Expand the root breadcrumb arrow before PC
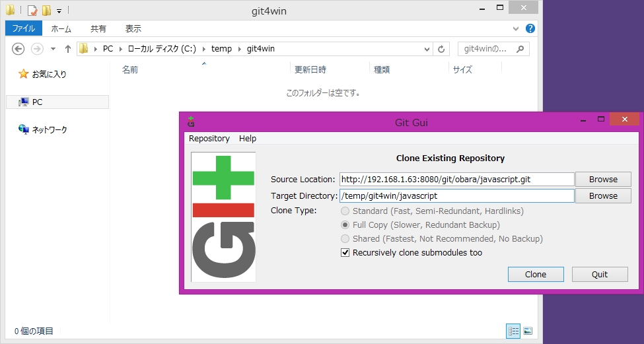The image size is (644, 344). click(x=95, y=49)
